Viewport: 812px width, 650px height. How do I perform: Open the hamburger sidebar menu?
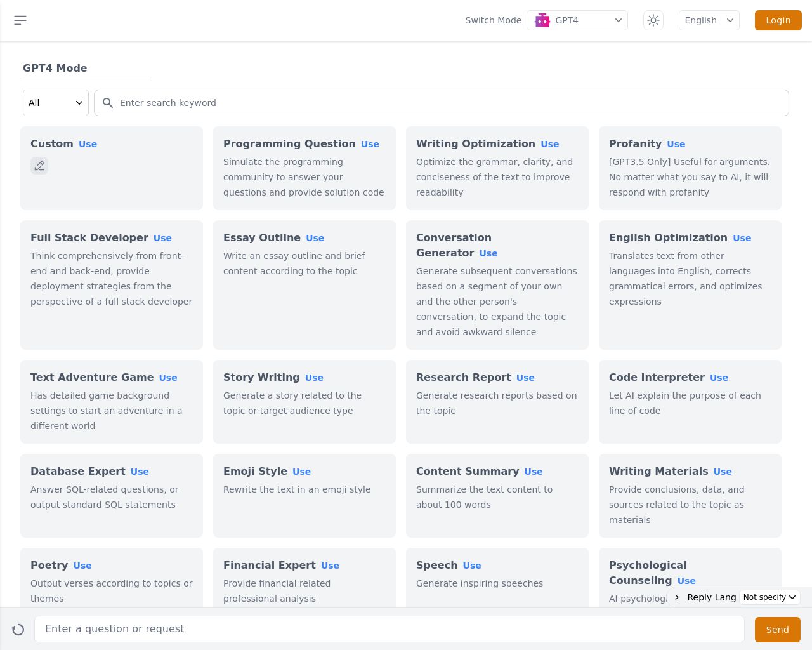(20, 20)
